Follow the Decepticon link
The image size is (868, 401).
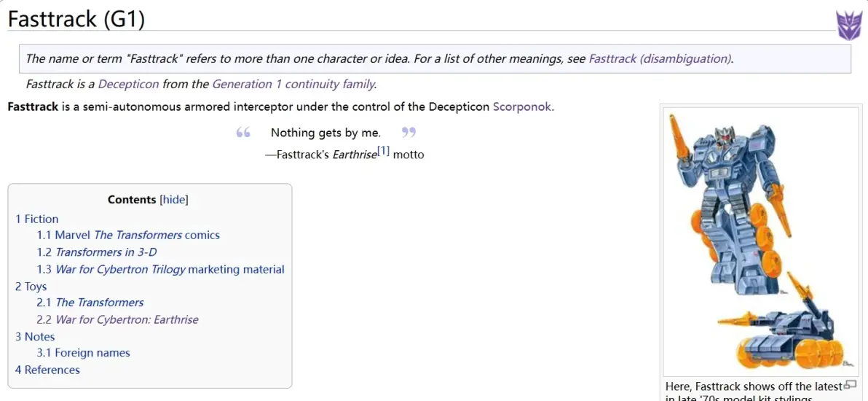click(x=128, y=85)
